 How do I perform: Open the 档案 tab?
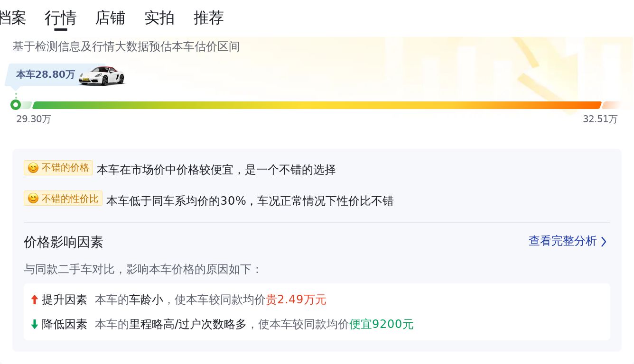coord(12,18)
